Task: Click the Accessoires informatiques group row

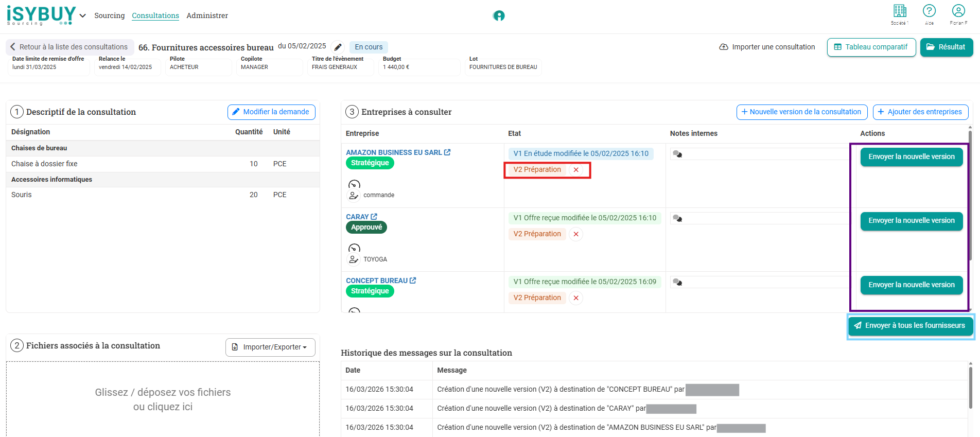Action: pyautogui.click(x=163, y=179)
